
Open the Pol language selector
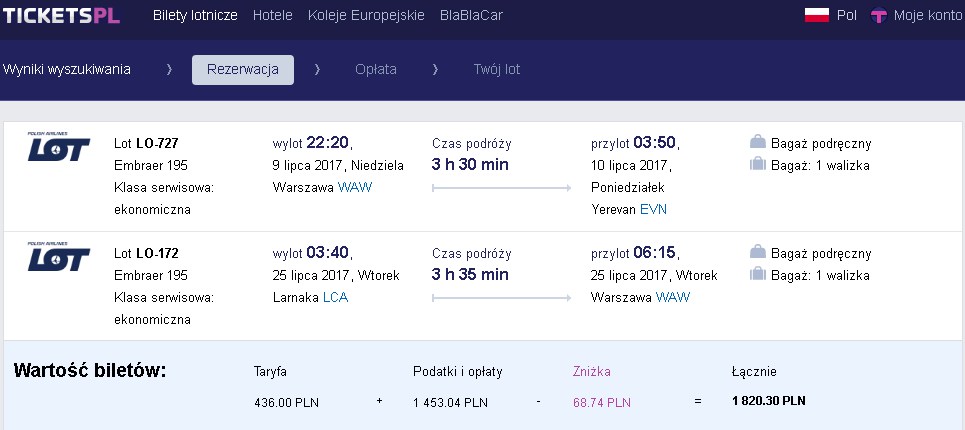tap(847, 15)
